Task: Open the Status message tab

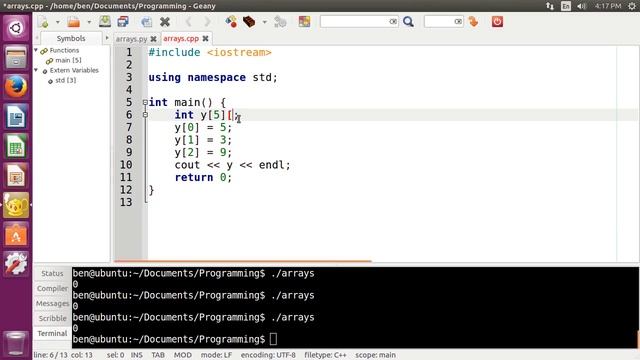Action: pos(52,273)
